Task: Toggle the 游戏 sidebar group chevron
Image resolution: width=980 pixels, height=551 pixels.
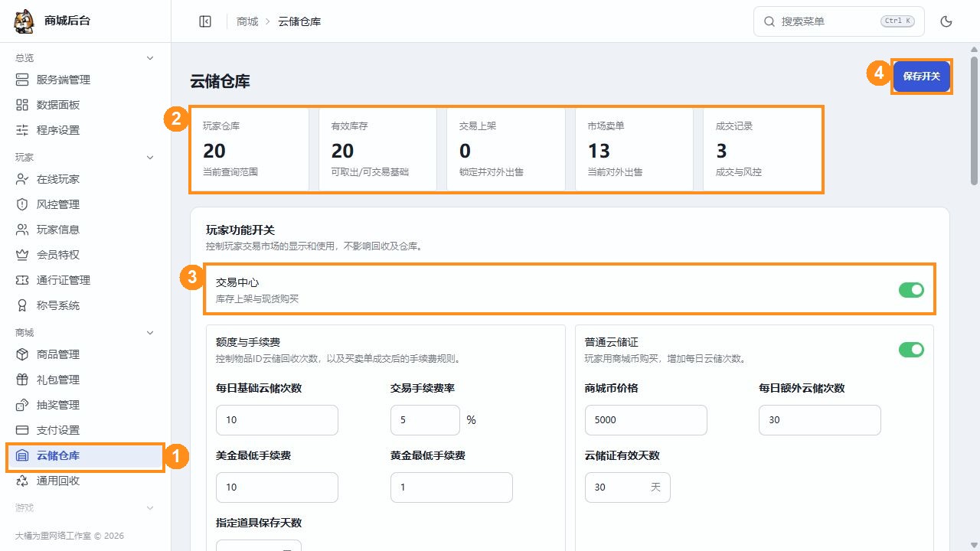Action: tap(150, 508)
